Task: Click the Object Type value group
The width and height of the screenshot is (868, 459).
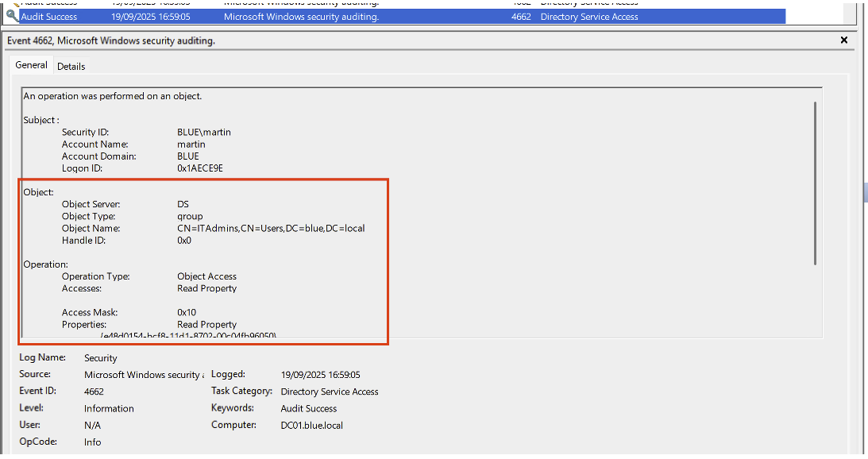Action: click(x=190, y=217)
